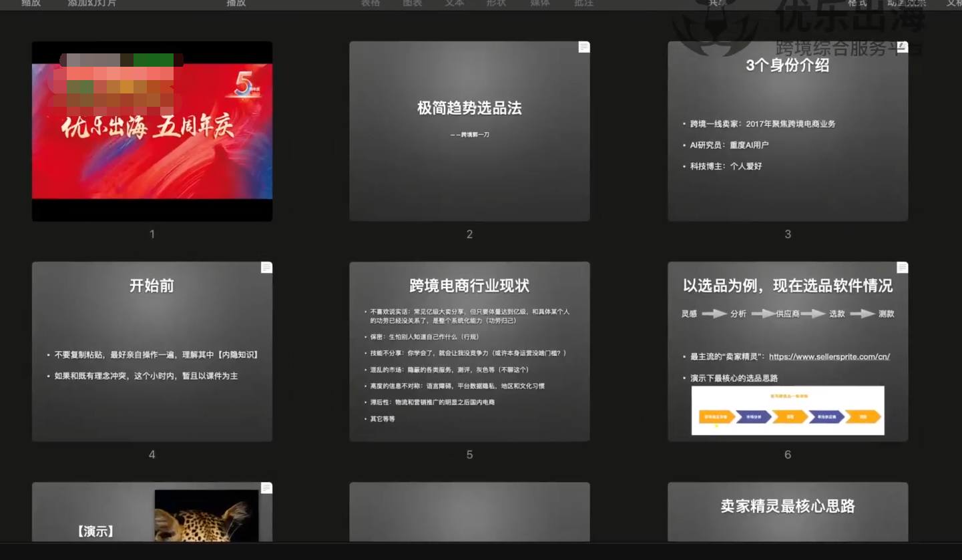Click the slide number 3 label
The image size is (962, 560).
[788, 234]
